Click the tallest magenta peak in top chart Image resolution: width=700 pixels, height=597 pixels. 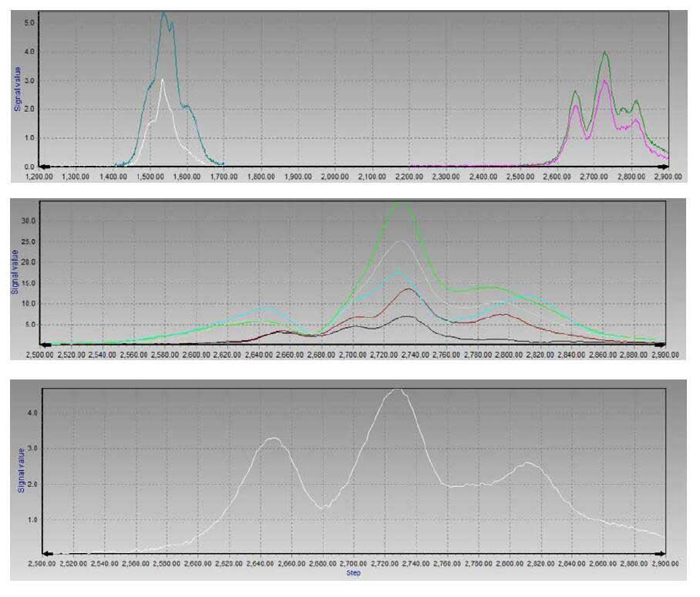[x=604, y=80]
